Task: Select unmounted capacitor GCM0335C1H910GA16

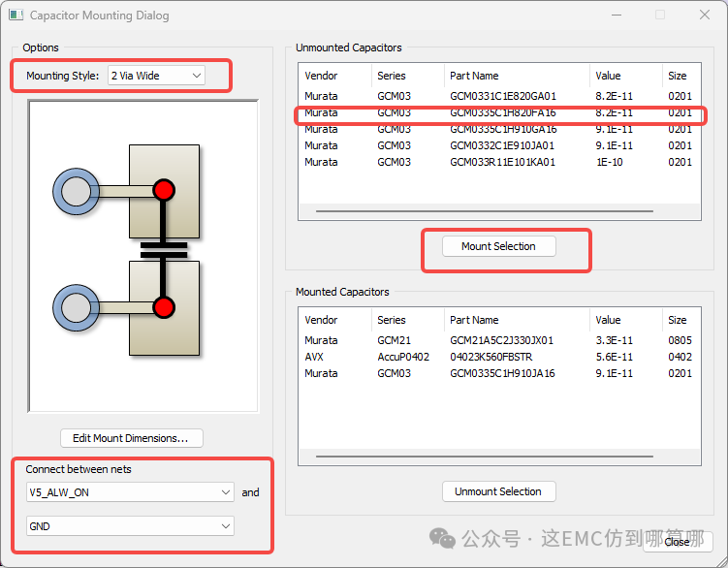Action: click(499, 129)
